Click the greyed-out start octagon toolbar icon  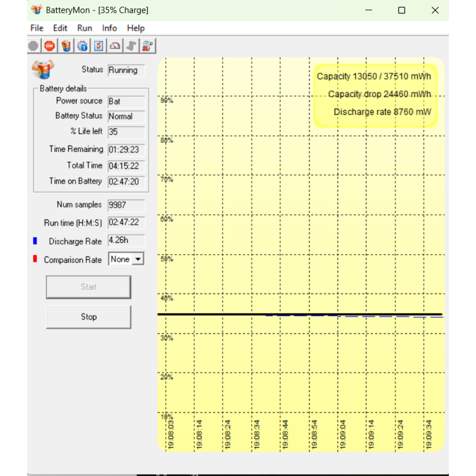[x=33, y=46]
